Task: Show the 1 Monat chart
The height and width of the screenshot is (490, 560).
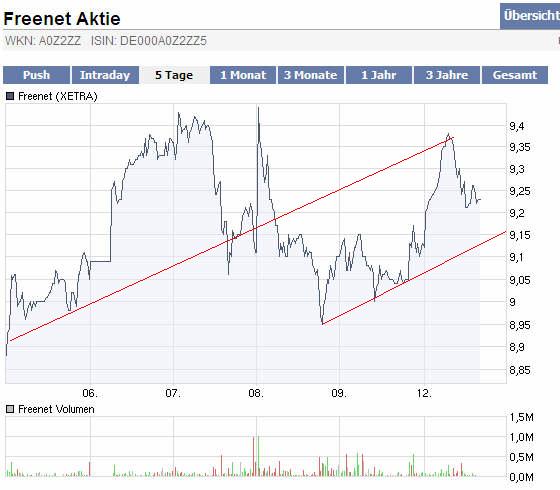Action: tap(243, 75)
